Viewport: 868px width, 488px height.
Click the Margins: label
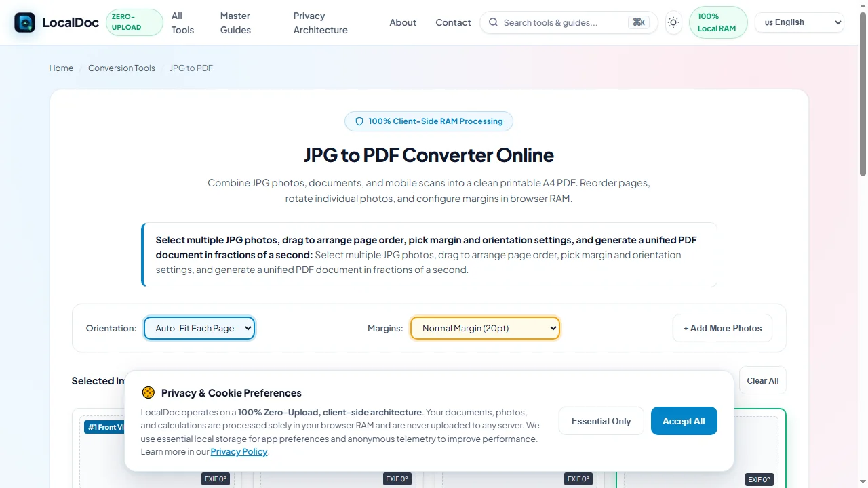(x=385, y=328)
